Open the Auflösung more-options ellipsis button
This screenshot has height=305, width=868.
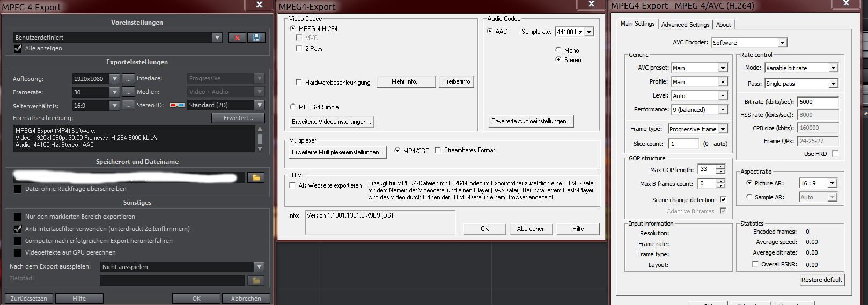click(128, 78)
